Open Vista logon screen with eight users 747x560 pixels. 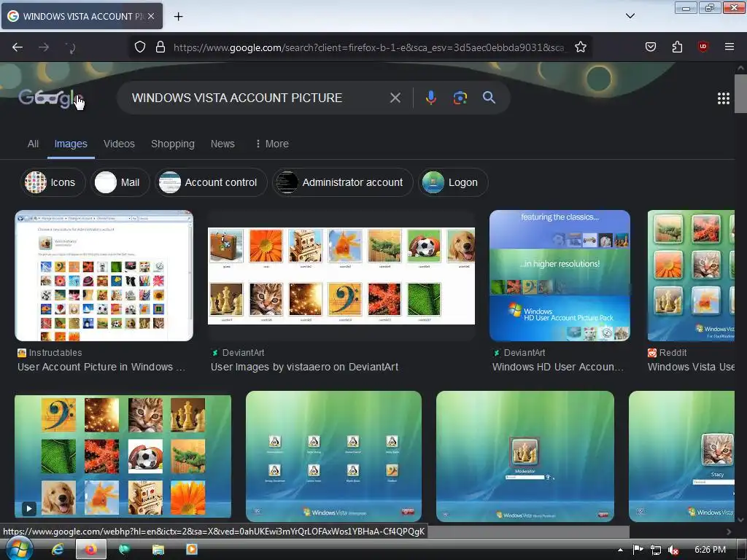pyautogui.click(x=333, y=456)
